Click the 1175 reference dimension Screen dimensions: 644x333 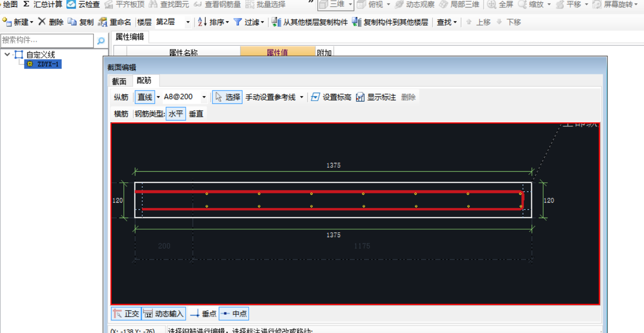point(362,246)
